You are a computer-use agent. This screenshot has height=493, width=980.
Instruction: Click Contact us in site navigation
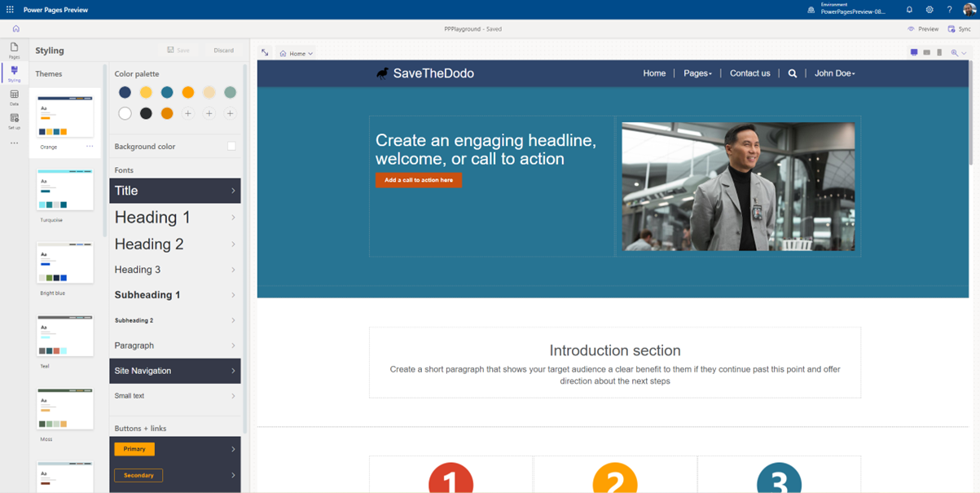[x=749, y=73]
